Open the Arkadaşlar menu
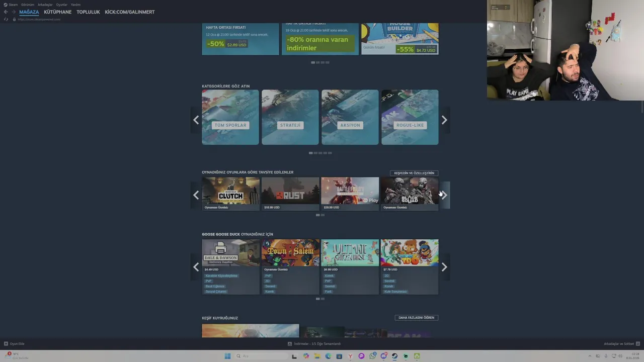The image size is (644, 362). [45, 5]
